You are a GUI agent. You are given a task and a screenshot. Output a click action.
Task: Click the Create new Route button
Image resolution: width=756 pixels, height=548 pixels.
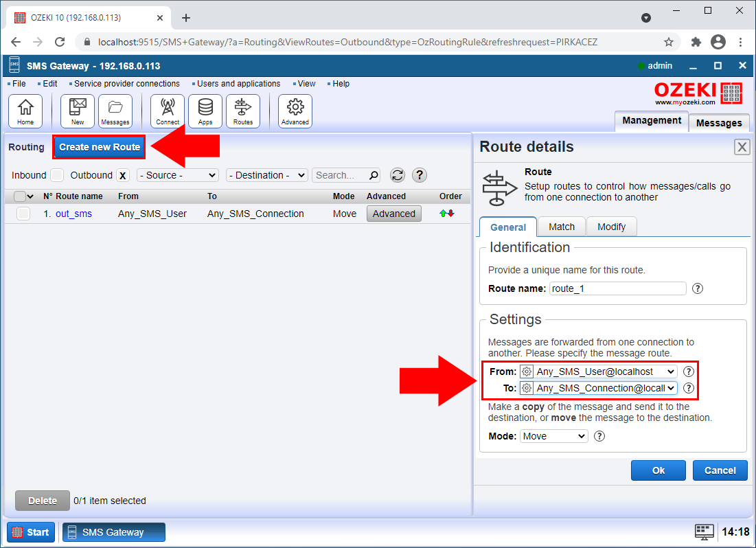[x=100, y=147]
